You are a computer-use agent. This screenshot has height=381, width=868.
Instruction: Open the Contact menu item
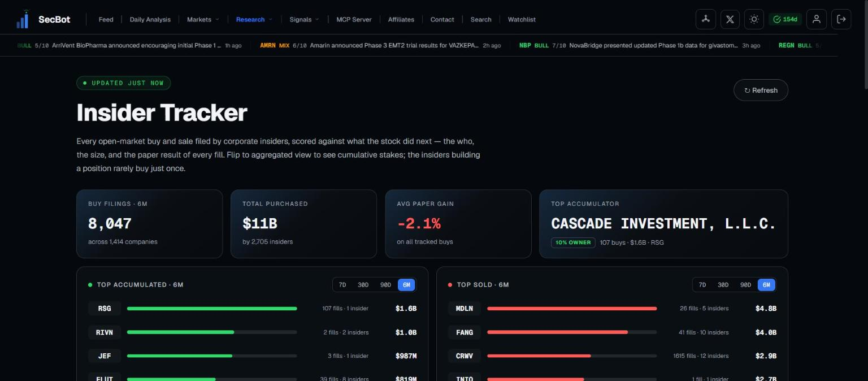click(442, 19)
